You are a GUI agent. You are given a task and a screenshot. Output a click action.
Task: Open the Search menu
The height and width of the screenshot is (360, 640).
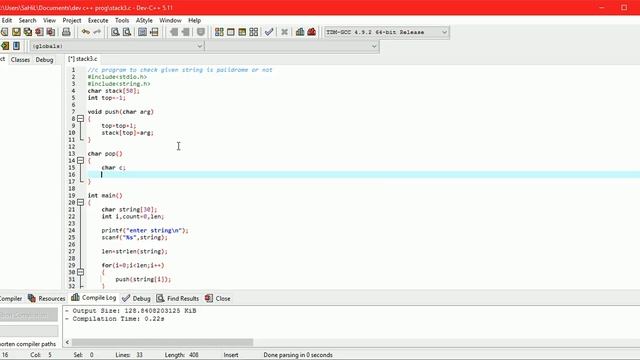(x=27, y=20)
